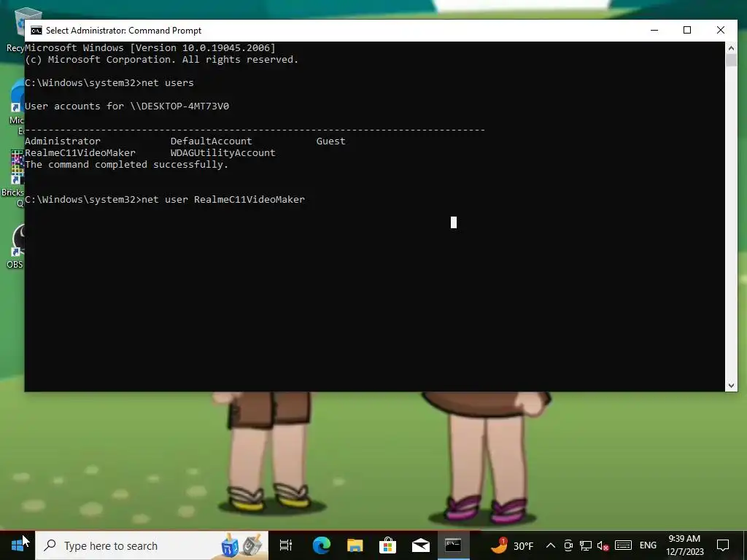Click the 'Administrator' account name

63,141
